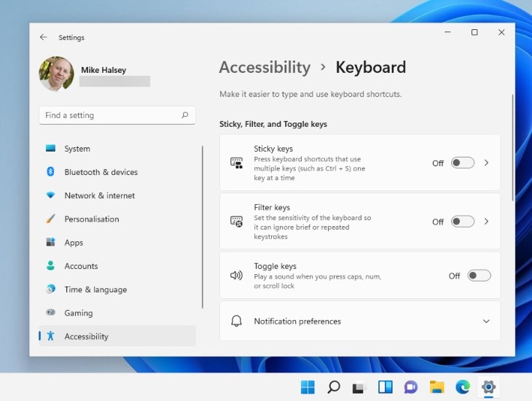This screenshot has height=401, width=532.
Task: Select Network & internet in the sidebar
Action: (99, 195)
